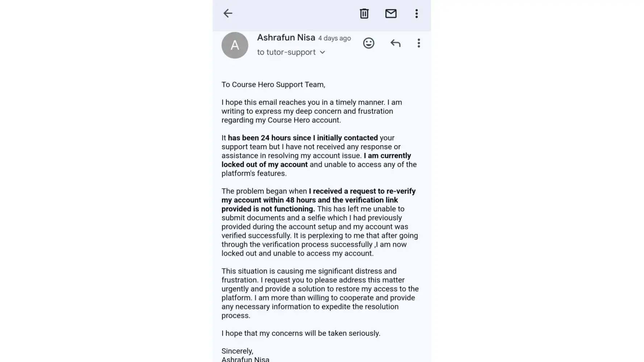Go back using the left arrow

228,13
